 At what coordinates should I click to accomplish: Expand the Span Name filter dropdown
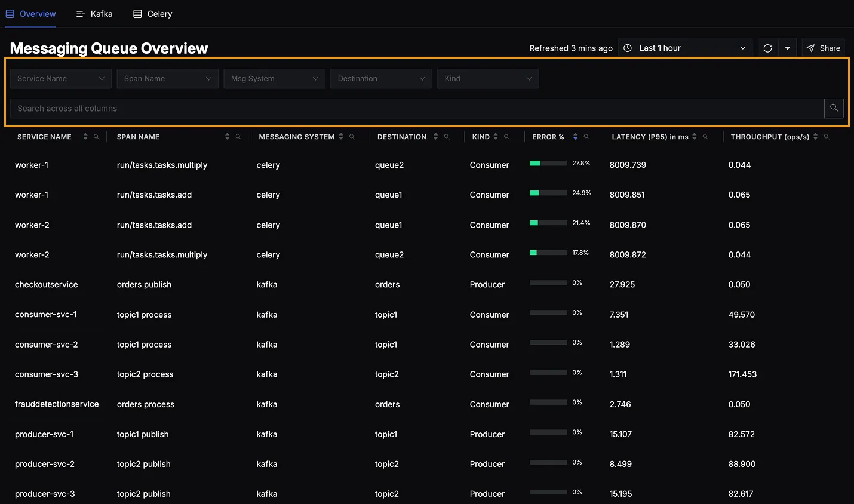pos(168,78)
